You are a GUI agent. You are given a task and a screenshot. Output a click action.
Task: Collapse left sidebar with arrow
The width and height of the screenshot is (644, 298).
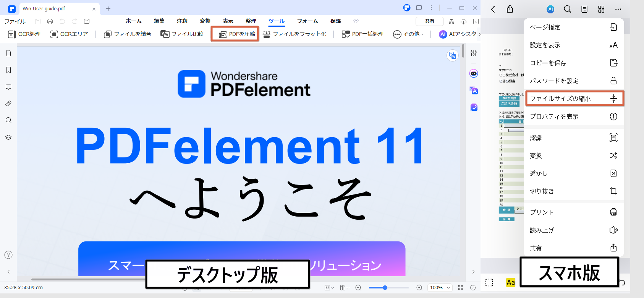pyautogui.click(x=8, y=272)
